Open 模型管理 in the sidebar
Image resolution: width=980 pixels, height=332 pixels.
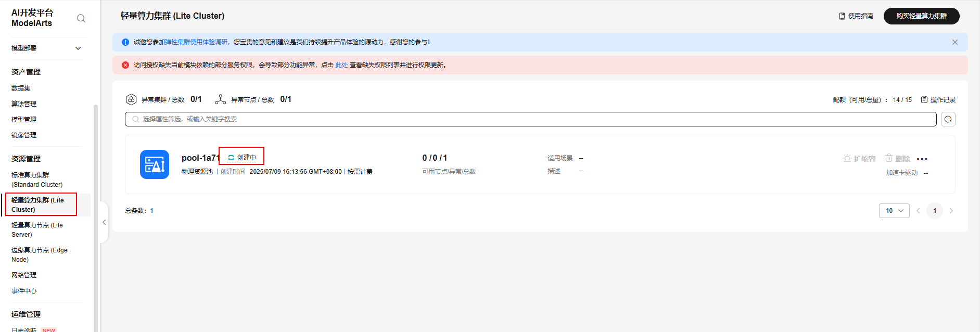(24, 120)
